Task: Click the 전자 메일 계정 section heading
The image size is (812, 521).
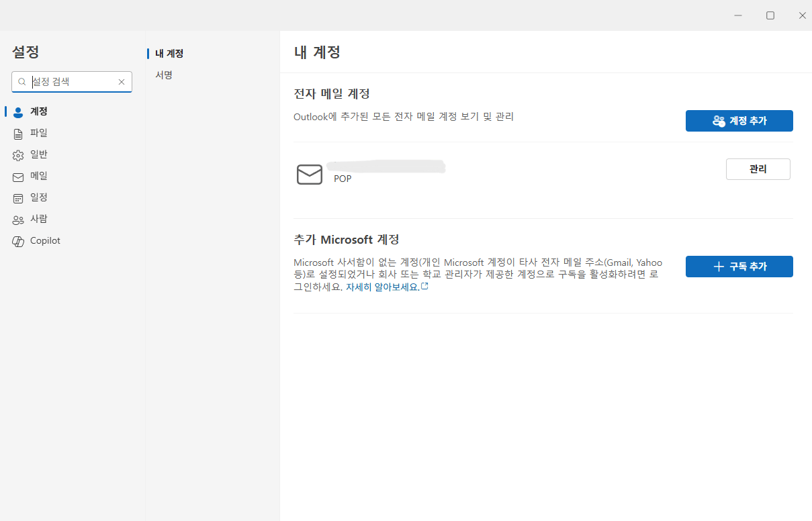Action: [332, 93]
